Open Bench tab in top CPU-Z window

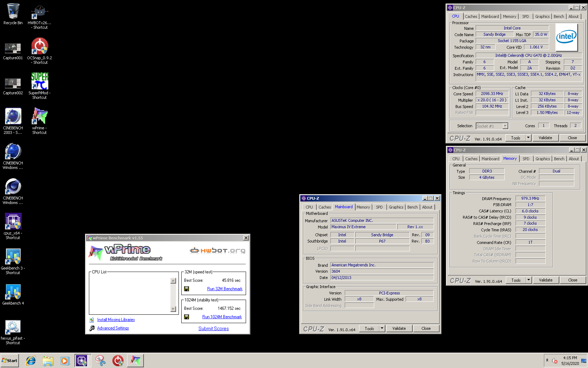[559, 16]
